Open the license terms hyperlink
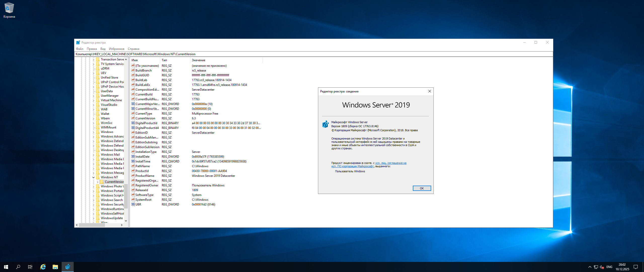This screenshot has width=644, height=272. [x=390, y=163]
